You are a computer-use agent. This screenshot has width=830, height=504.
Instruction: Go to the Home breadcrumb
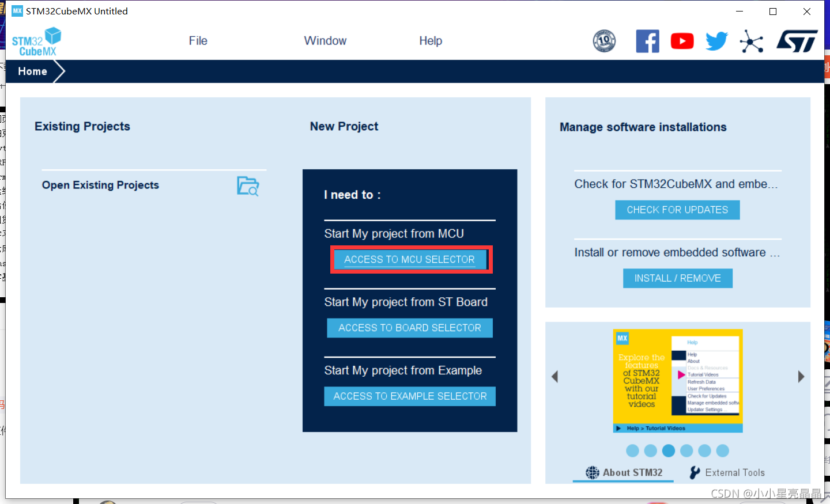[32, 71]
